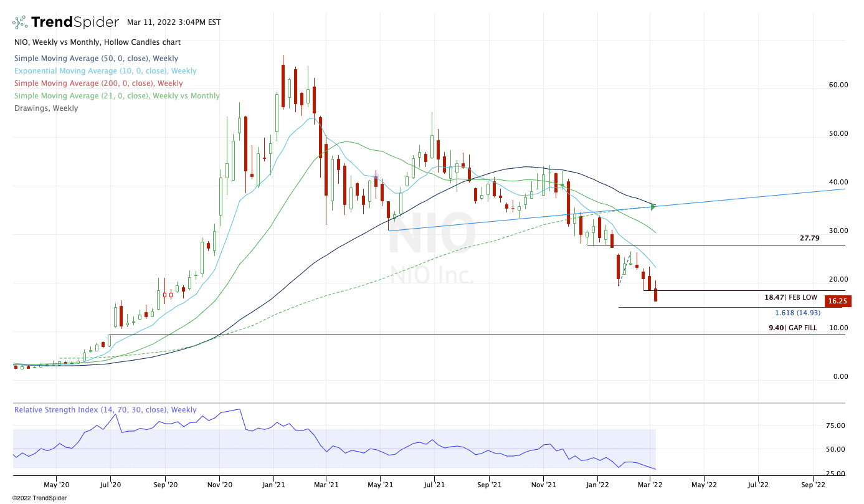The image size is (864, 504).
Task: Select Sep '22 on the time axis
Action: click(813, 483)
